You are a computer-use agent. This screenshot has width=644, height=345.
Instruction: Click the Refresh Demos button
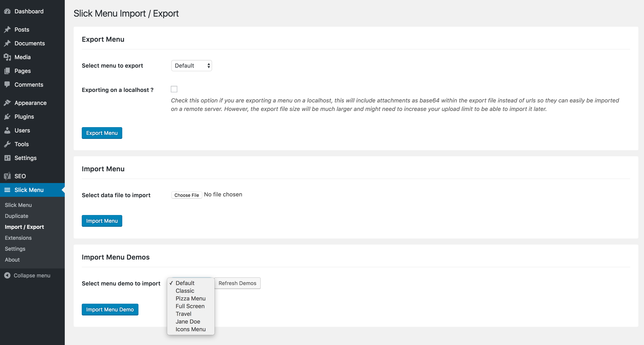pyautogui.click(x=237, y=283)
